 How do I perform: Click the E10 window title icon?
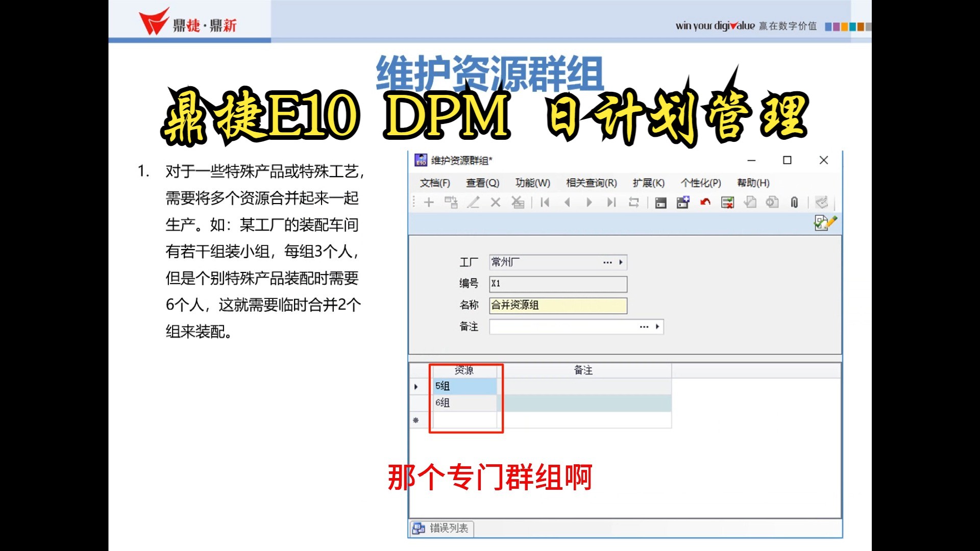click(421, 160)
